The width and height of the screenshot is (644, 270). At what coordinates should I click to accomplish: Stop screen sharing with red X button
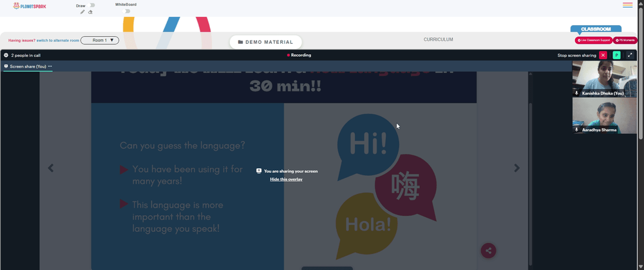coord(603,55)
